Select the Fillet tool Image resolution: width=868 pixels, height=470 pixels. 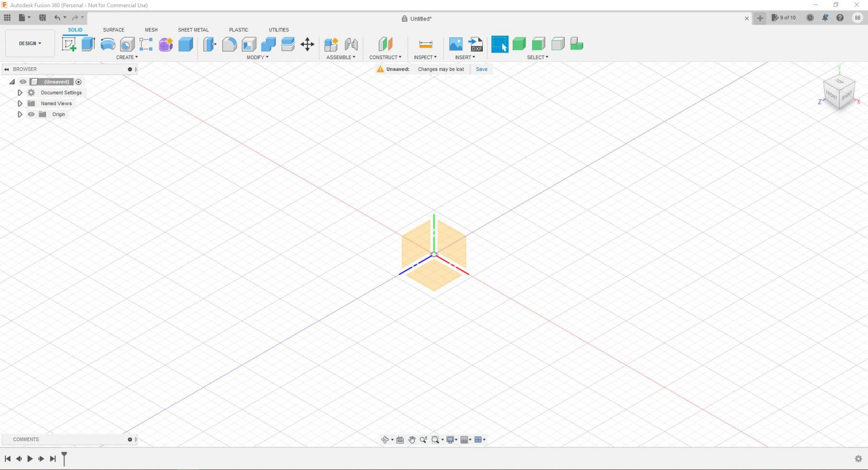click(229, 44)
